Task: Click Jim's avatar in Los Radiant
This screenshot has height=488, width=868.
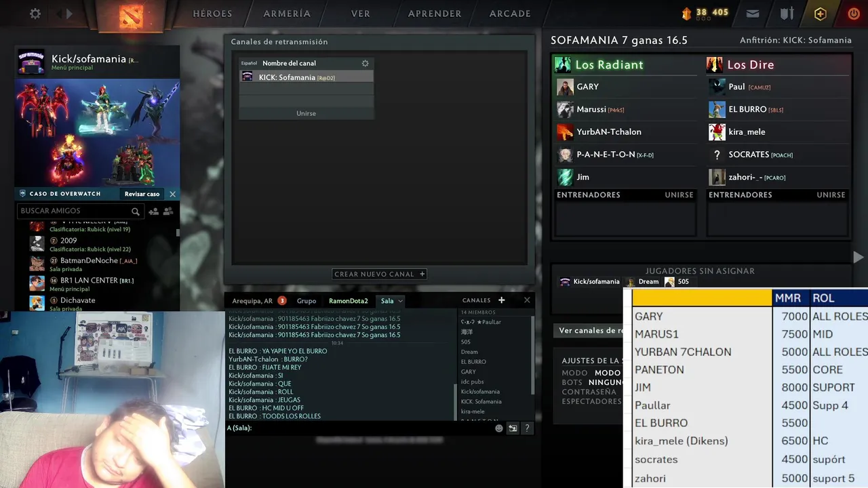Action: click(565, 177)
